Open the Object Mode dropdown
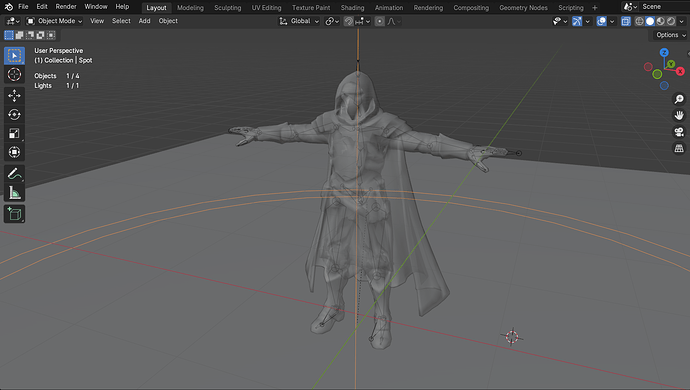The height and width of the screenshot is (390, 690). click(54, 21)
